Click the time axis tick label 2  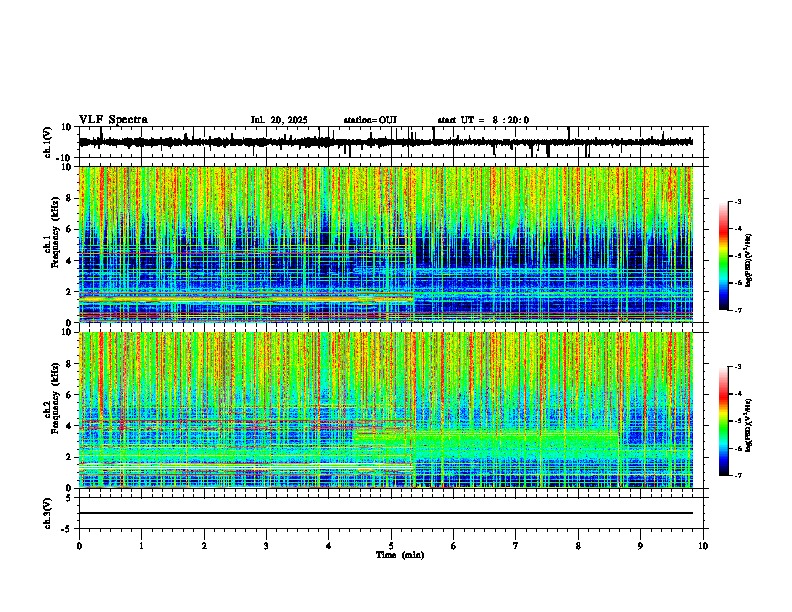click(204, 546)
